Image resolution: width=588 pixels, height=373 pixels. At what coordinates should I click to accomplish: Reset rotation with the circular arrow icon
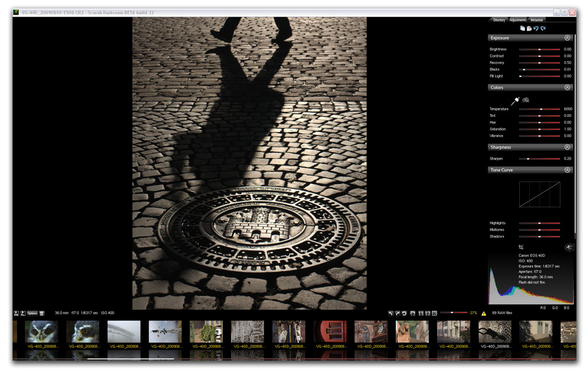[405, 313]
